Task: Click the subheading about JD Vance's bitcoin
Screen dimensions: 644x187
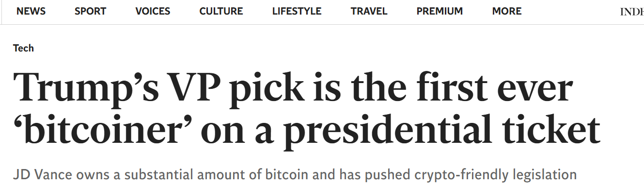Action: [x=295, y=174]
